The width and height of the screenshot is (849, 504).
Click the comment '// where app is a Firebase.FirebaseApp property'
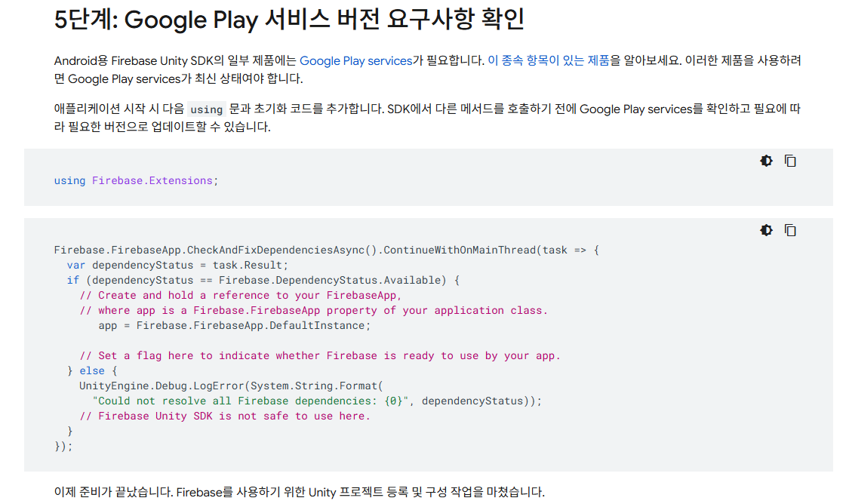coord(313,311)
